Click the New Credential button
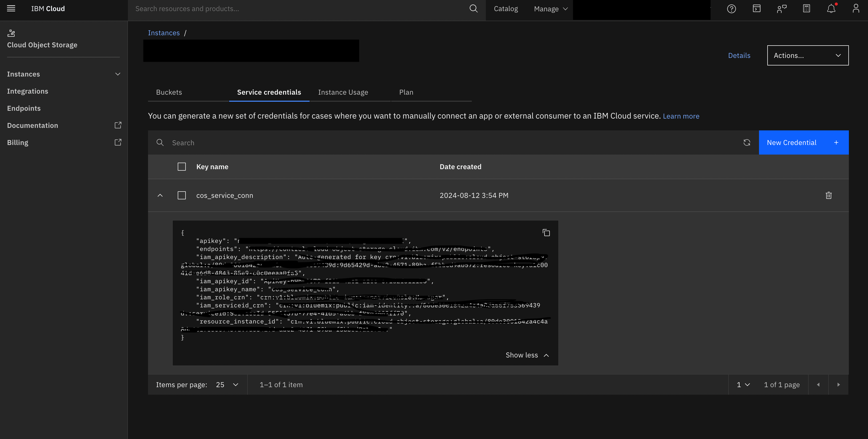 804,142
